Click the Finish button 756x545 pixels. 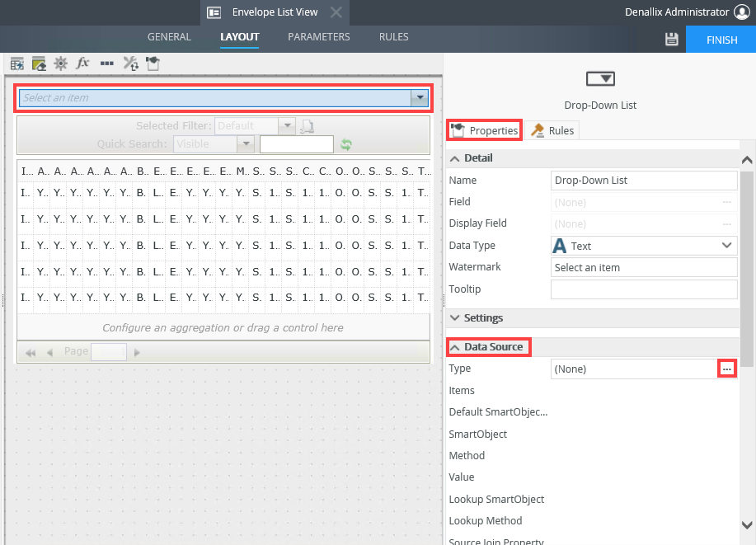coord(721,40)
